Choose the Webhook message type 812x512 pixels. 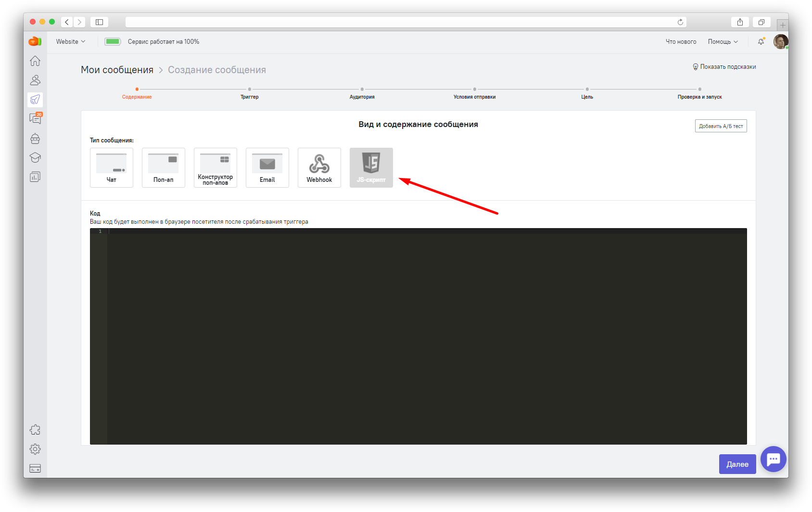coord(319,167)
